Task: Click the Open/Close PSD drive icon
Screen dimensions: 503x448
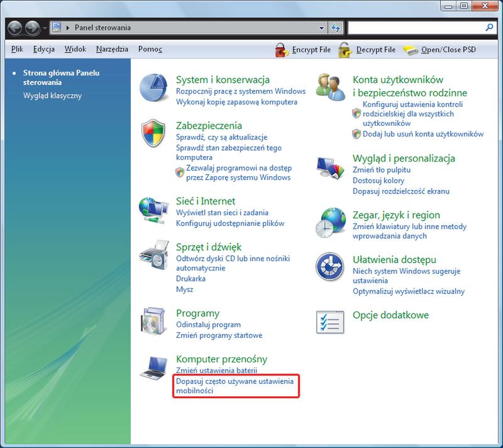Action: coord(411,50)
